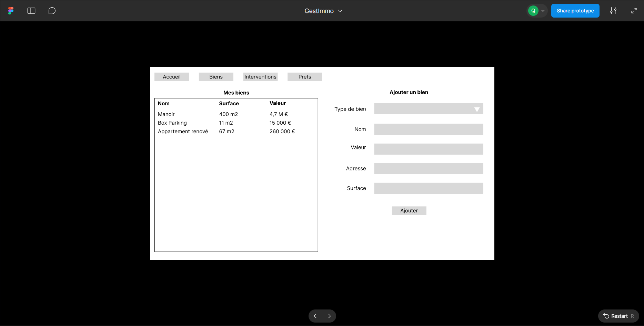This screenshot has height=326, width=644.
Task: Go to previous frame arrow
Action: [315, 316]
